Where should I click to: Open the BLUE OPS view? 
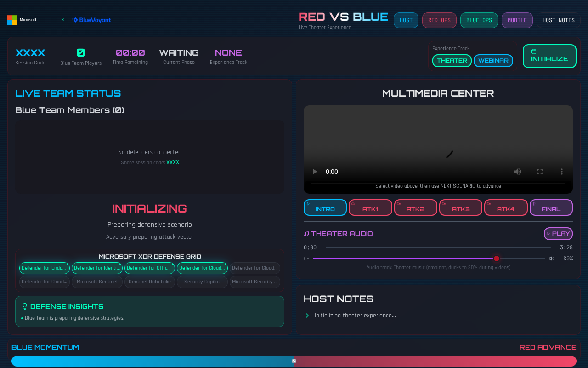(x=479, y=20)
